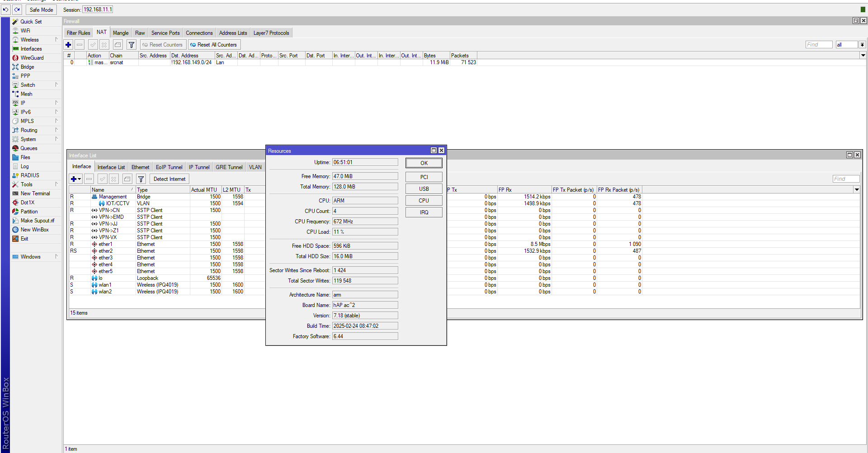Open the Layer7 Protocols tab
868x453 pixels.
271,33
